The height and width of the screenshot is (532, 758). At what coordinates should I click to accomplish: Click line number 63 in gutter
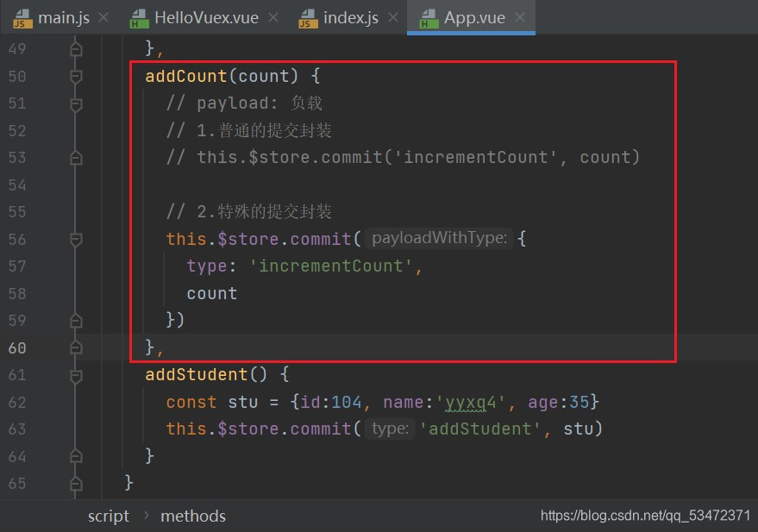(x=17, y=429)
